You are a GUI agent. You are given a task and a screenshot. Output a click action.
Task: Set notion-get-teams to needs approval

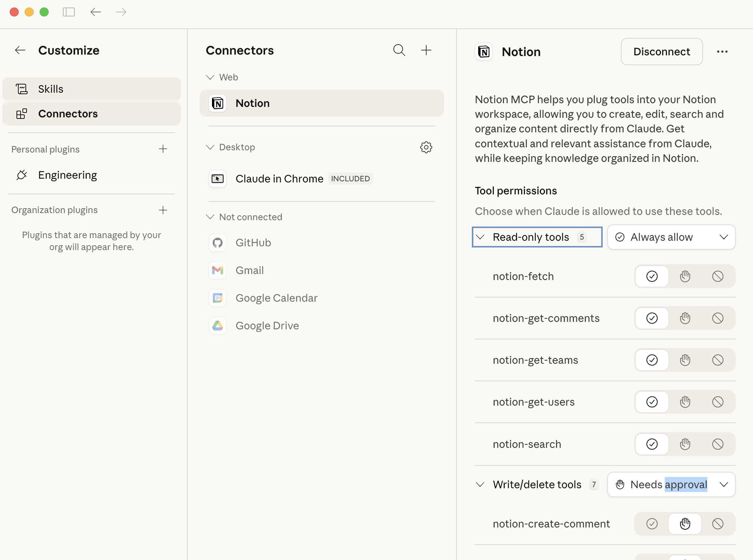tap(685, 360)
